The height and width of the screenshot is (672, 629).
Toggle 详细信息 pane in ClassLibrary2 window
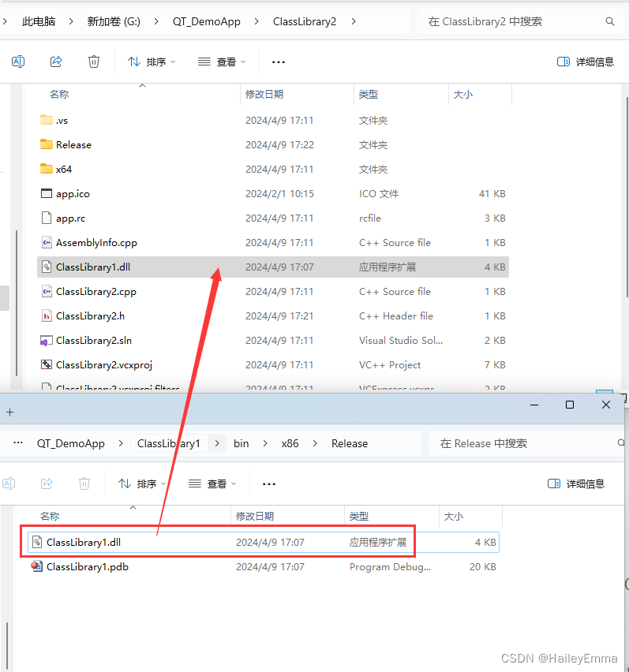tap(586, 62)
